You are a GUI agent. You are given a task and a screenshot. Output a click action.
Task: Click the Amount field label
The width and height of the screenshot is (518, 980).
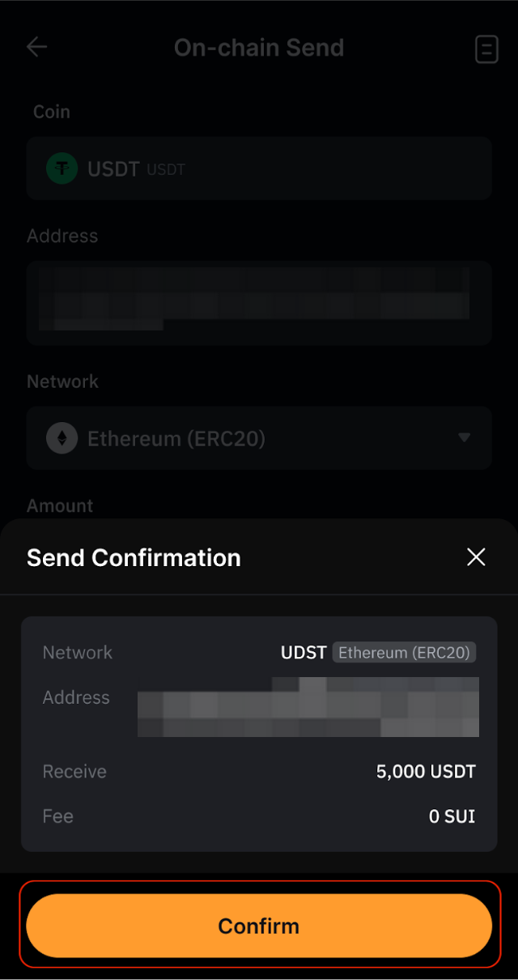point(60,506)
